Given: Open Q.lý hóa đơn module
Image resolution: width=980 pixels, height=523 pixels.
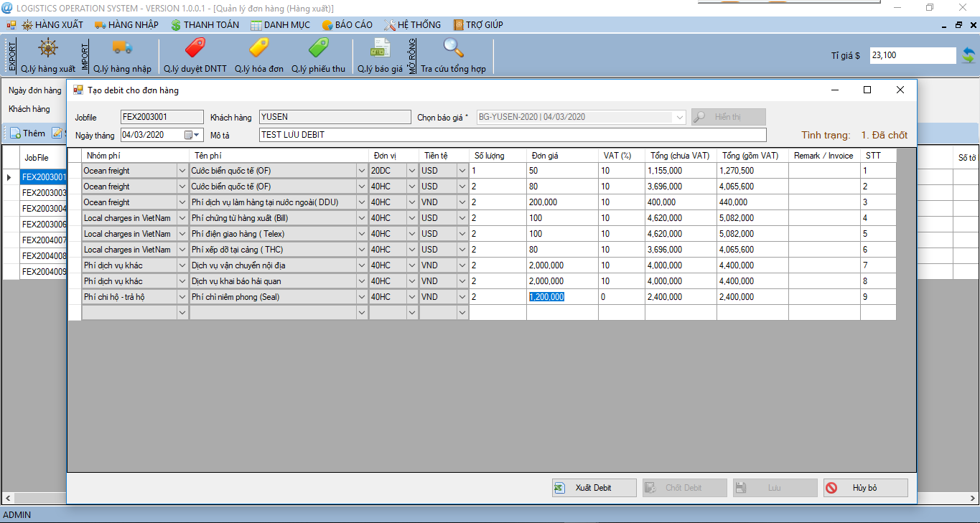Looking at the screenshot, I should pyautogui.click(x=259, y=55).
